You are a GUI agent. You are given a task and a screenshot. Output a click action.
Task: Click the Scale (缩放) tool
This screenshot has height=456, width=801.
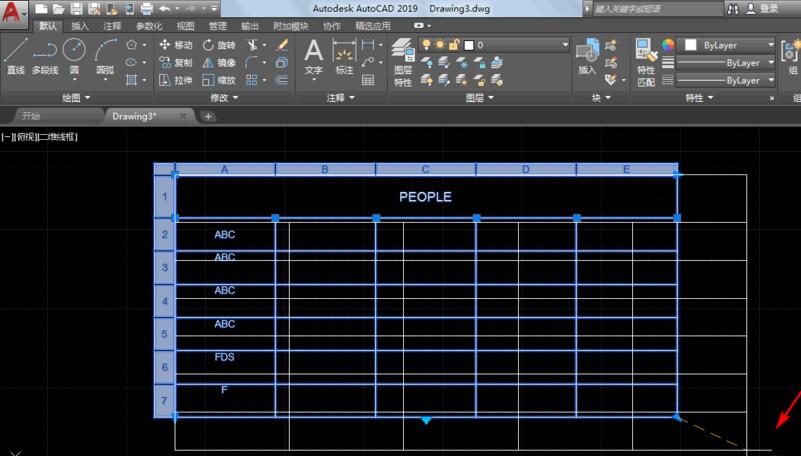(219, 80)
